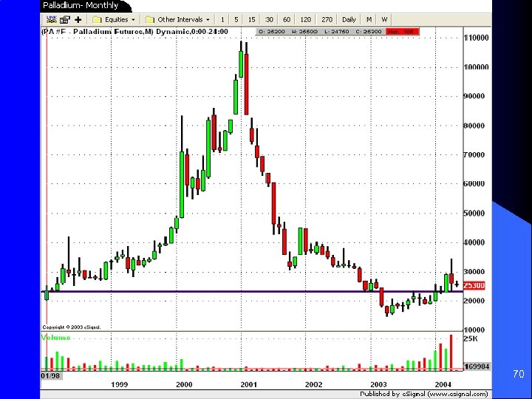Screen dimensions: 532x399
Task: Click the Palladium Futures symbol title text
Action: [x=134, y=32]
